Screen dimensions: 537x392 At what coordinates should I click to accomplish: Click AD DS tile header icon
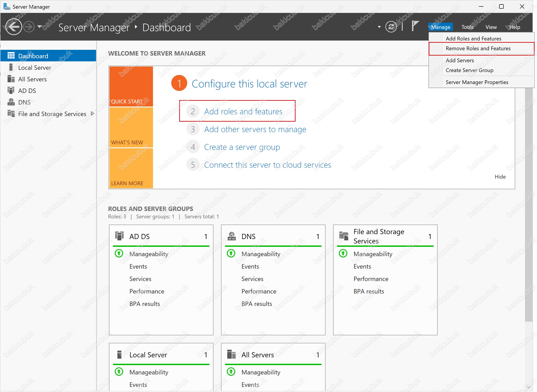(x=119, y=236)
